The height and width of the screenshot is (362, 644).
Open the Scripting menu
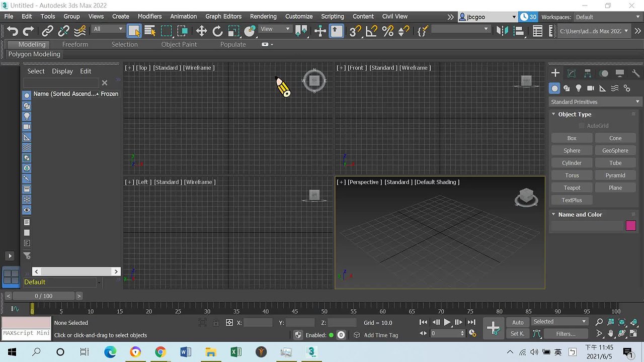pos(333,17)
